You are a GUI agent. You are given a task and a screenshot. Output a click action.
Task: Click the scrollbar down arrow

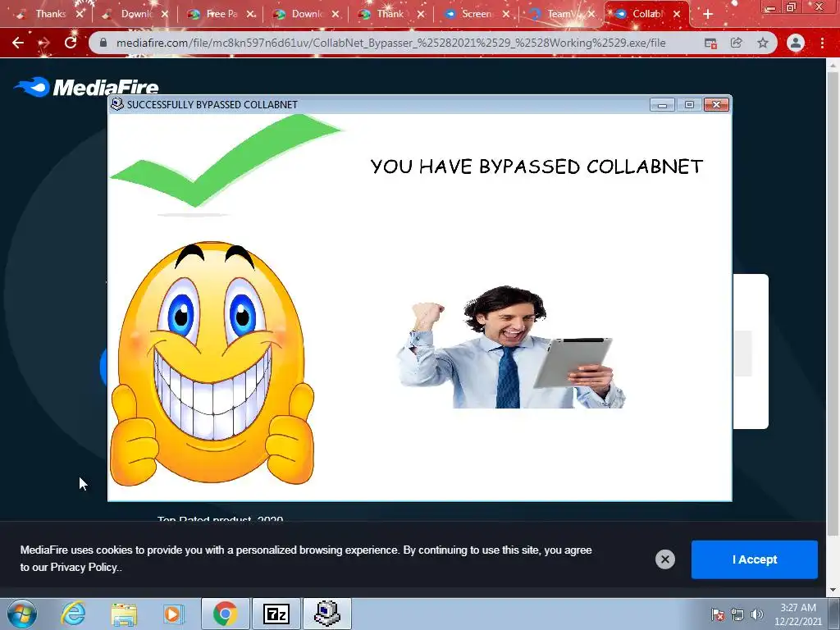tap(833, 591)
